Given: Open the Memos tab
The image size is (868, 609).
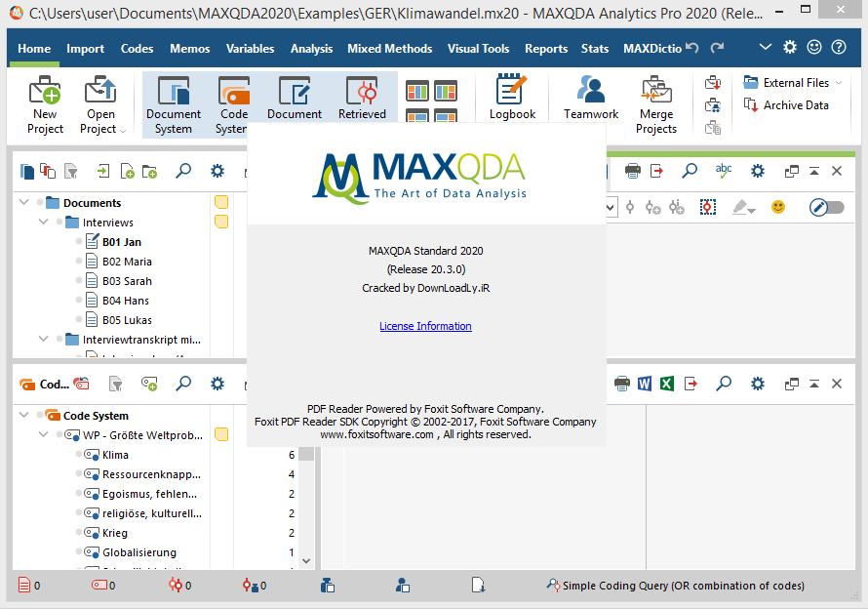Looking at the screenshot, I should 190,49.
